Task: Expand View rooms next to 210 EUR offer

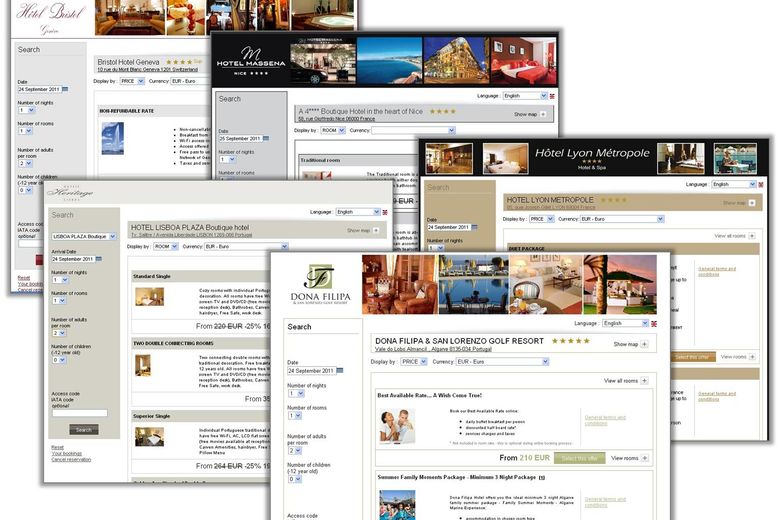Action: pyautogui.click(x=645, y=458)
